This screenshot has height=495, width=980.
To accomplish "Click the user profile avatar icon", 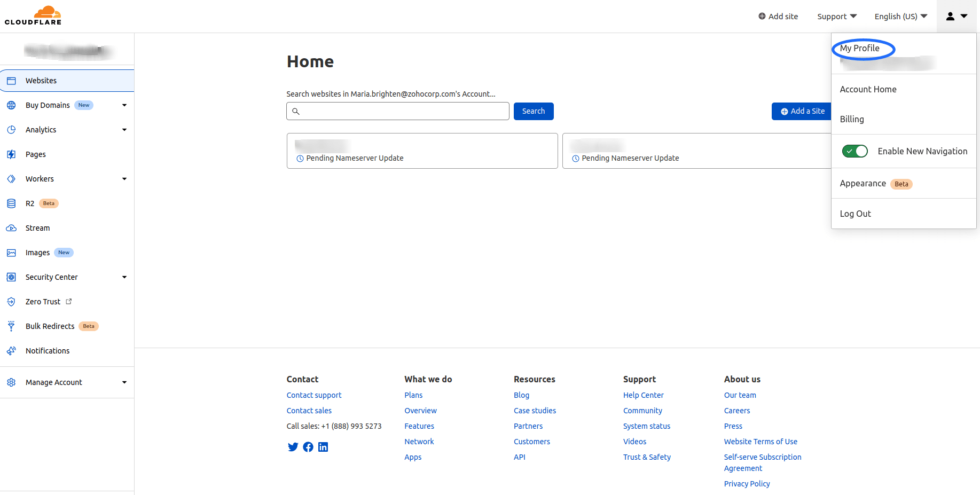I will (950, 17).
